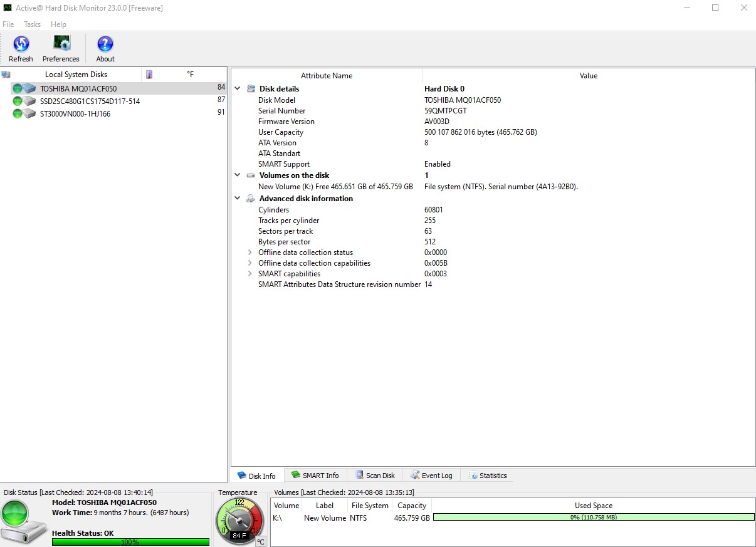Expand the SMART capabilities entry

tap(250, 273)
